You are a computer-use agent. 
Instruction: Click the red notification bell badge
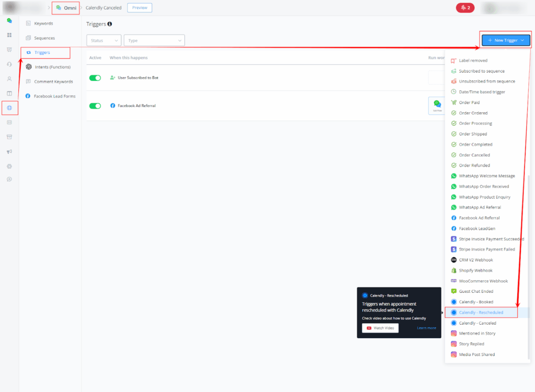(x=464, y=8)
